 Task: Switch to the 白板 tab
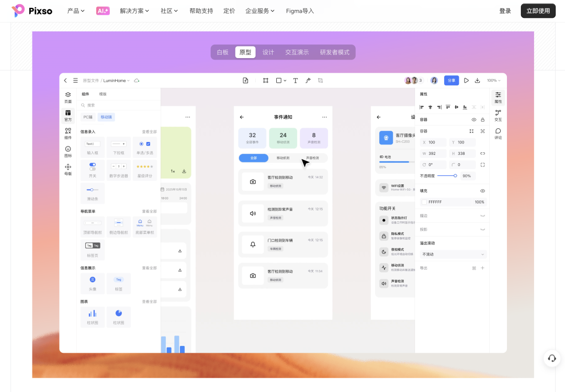point(223,52)
